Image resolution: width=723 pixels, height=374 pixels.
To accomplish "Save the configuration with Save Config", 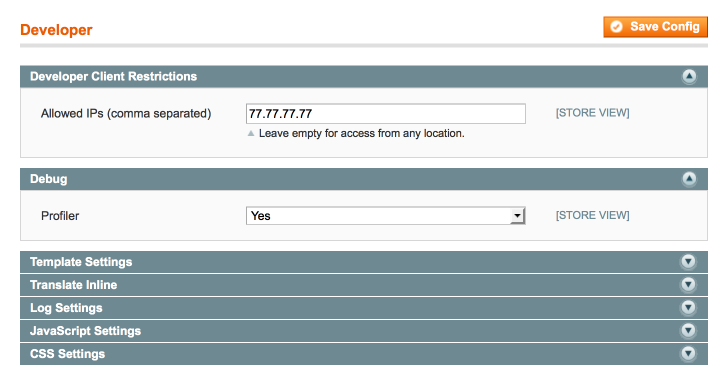I will (655, 27).
